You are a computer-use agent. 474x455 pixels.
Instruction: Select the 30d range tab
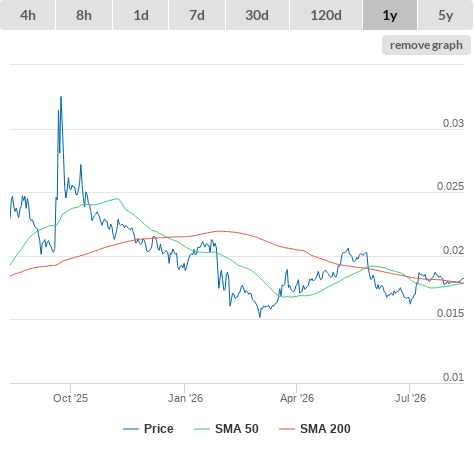257,15
